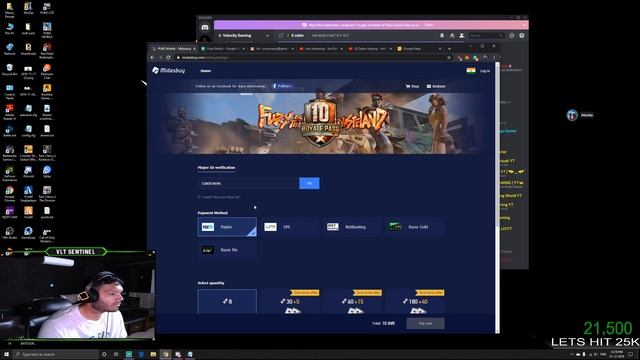Open the Adobe Reader desktop shortcut
This screenshot has width=640, height=360.
click(9, 112)
